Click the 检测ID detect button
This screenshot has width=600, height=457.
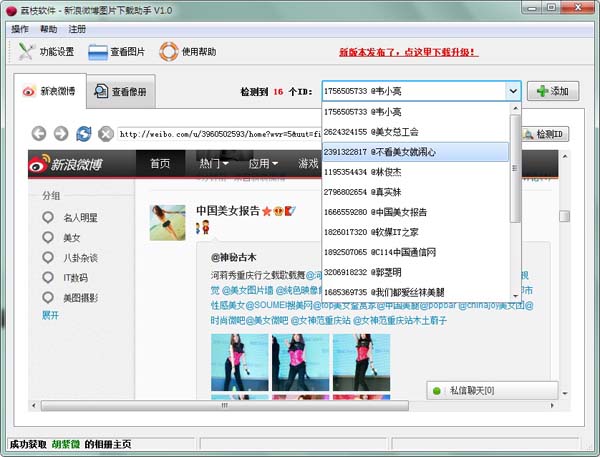click(543, 133)
